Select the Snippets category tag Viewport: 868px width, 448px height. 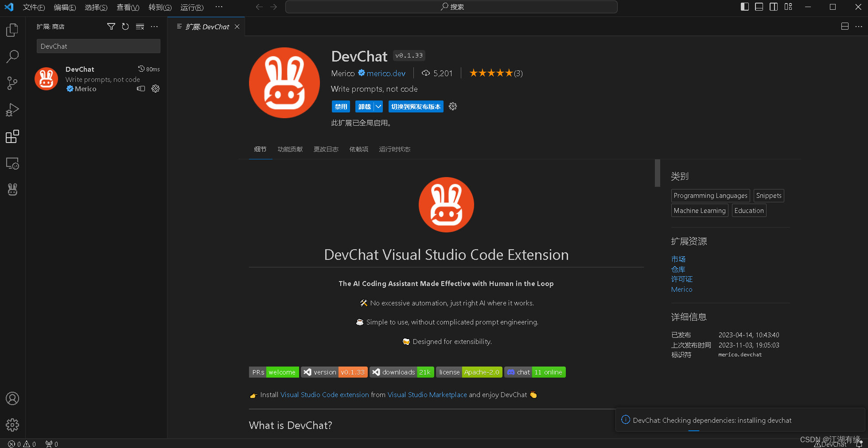[769, 196]
